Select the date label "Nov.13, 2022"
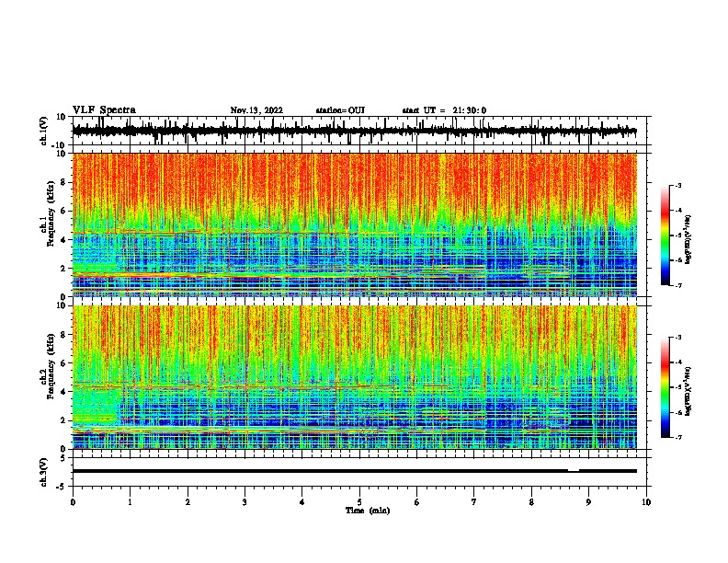The image size is (728, 563). point(256,110)
